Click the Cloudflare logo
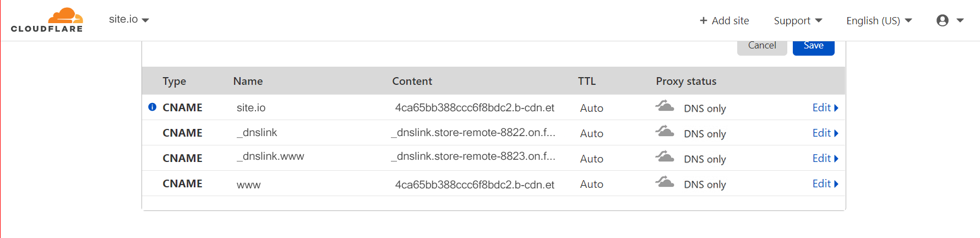 coord(47,20)
